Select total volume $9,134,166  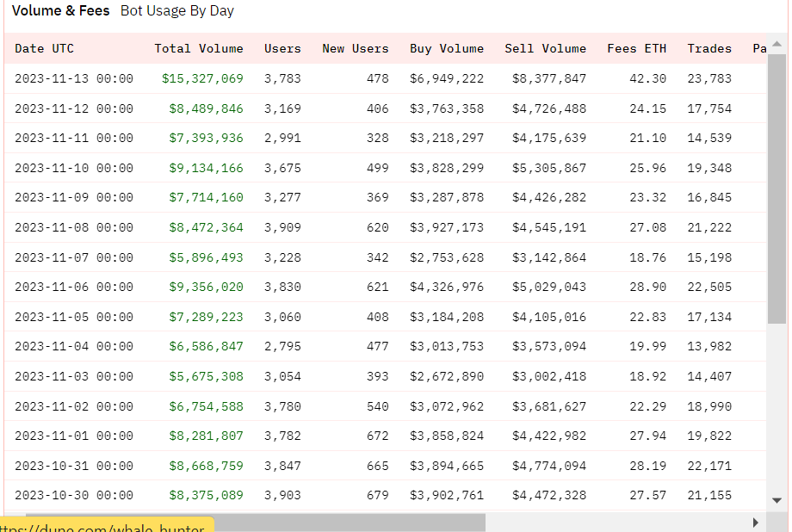[x=206, y=168]
